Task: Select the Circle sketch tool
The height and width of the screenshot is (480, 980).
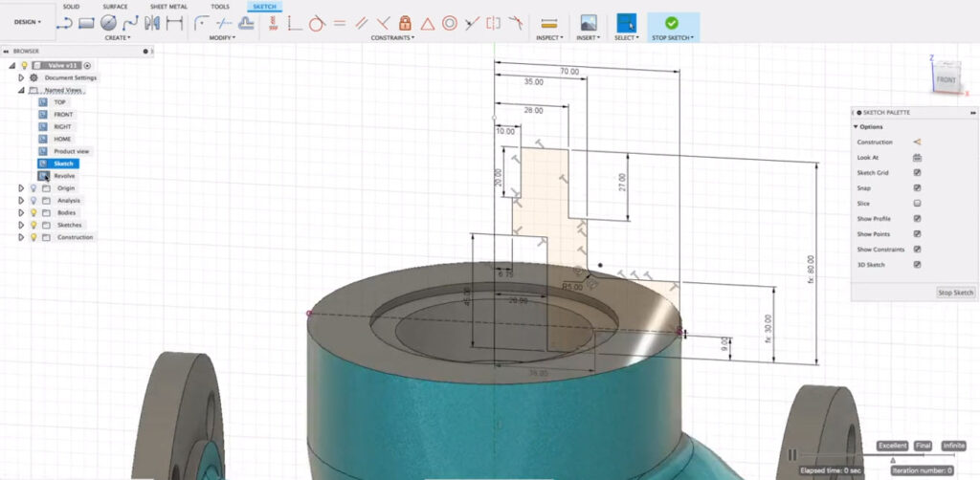Action: tap(108, 23)
